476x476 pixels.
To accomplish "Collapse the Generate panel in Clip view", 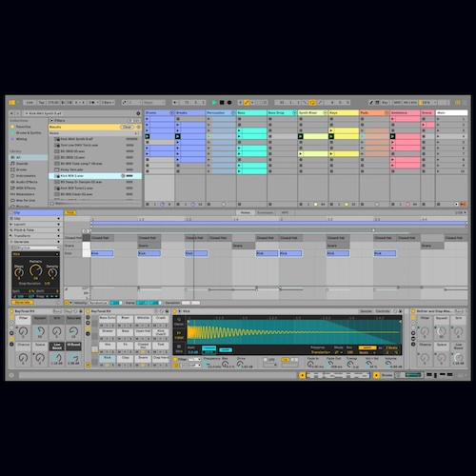I will click(x=35, y=242).
